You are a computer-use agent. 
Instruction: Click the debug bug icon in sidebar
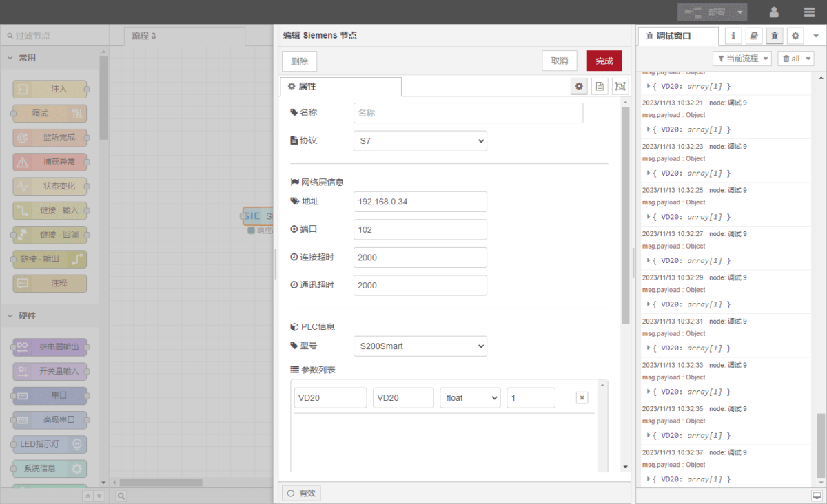775,36
